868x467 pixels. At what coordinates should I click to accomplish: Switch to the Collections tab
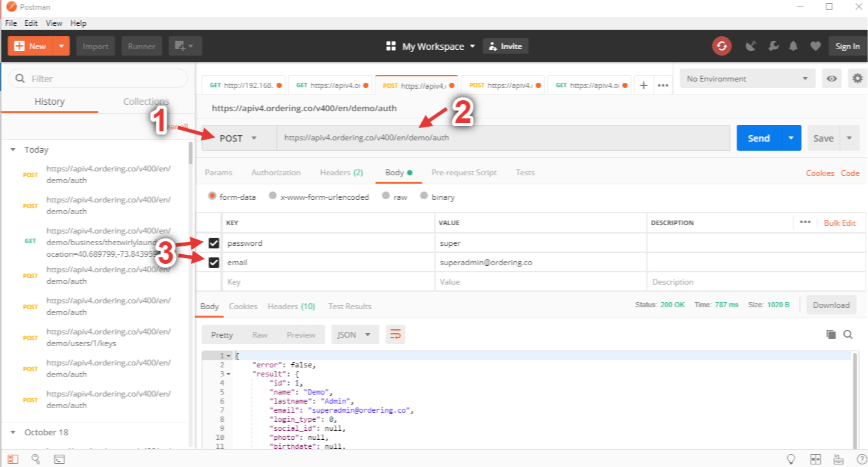(146, 102)
